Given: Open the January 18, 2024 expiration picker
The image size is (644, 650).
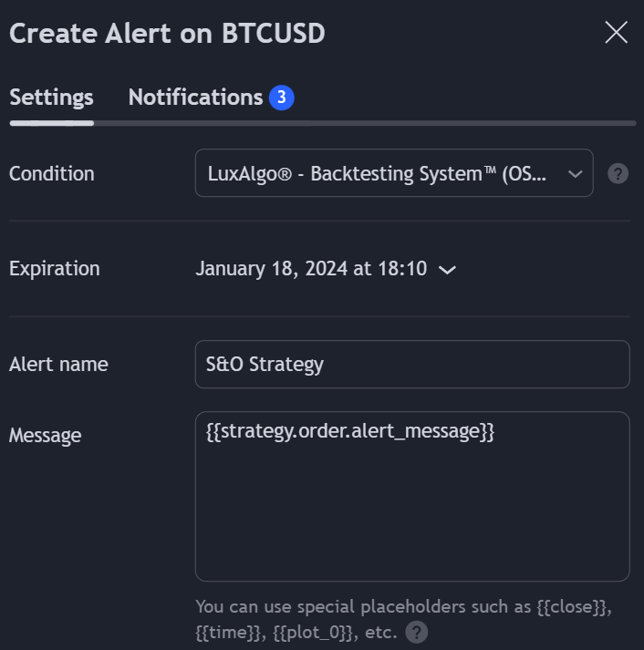Looking at the screenshot, I should click(326, 269).
